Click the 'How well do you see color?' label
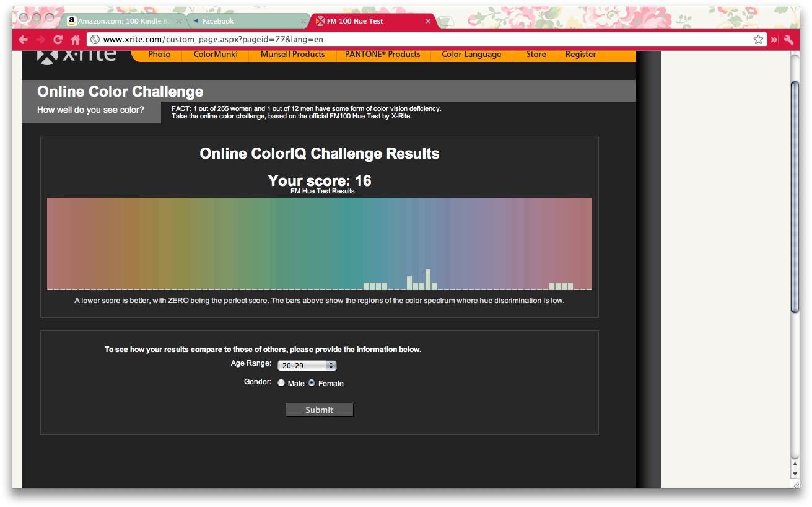 90,110
